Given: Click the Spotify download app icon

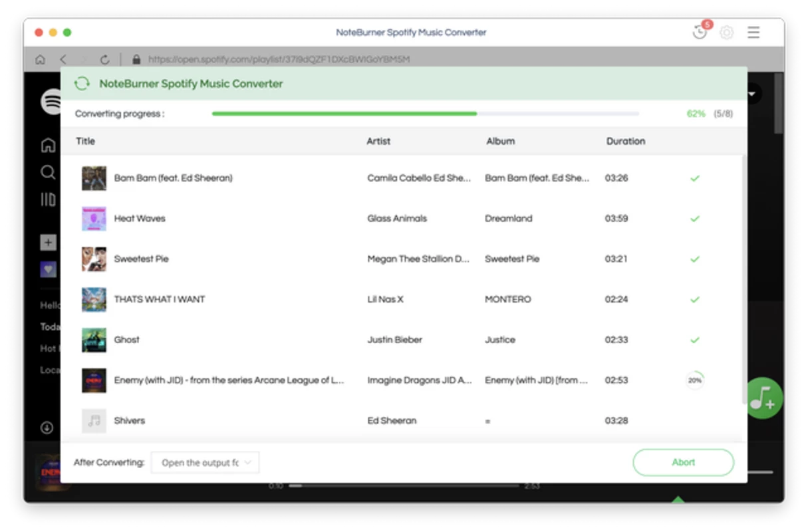Looking at the screenshot, I should tap(47, 428).
